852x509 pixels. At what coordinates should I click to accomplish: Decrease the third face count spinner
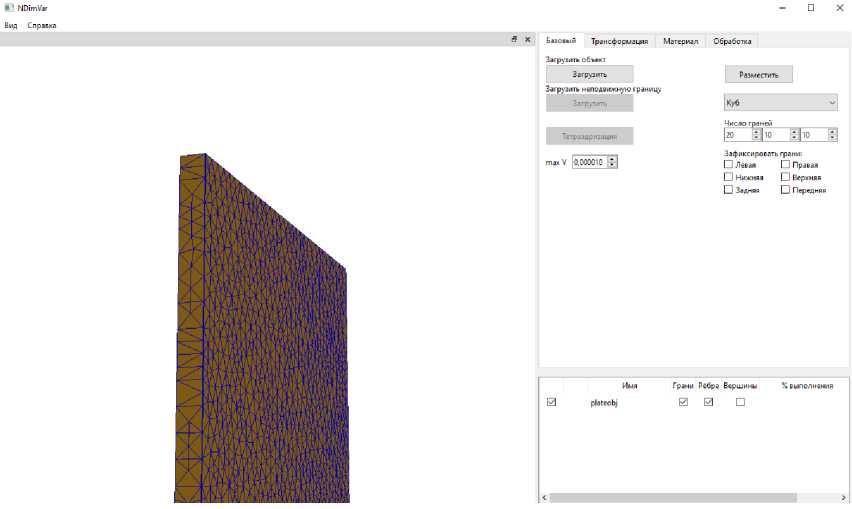pyautogui.click(x=833, y=138)
